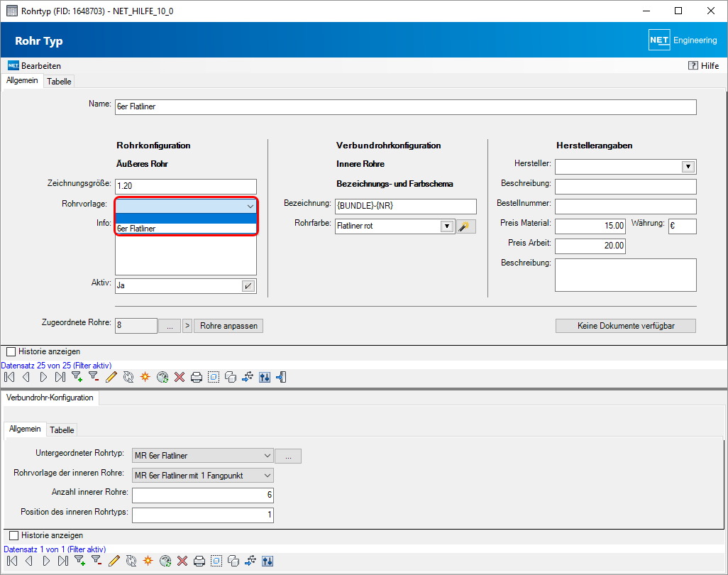The image size is (728, 575).
Task: Remove filter in Verbundrohr-Konfiguration toolbar
Action: 96,561
